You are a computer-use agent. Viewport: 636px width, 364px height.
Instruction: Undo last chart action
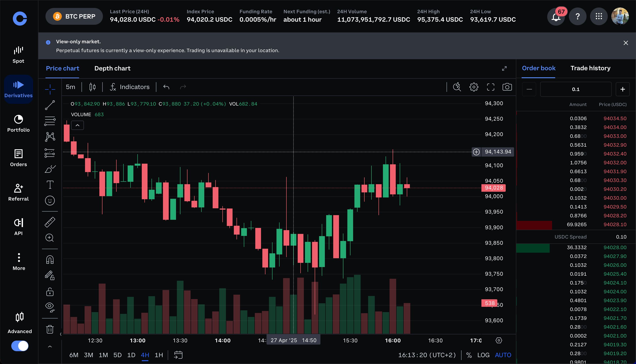pyautogui.click(x=166, y=87)
